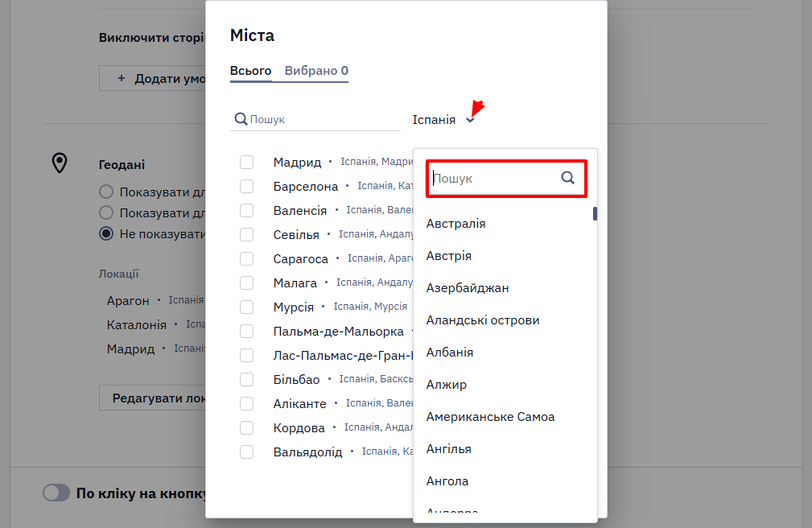Focus the country Пошук input field
Viewport: 812px width, 528px height.
pyautogui.click(x=495, y=178)
